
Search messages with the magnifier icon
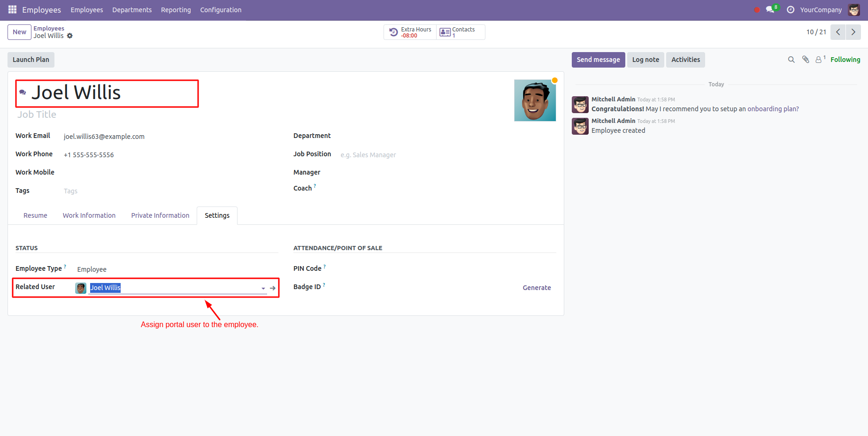[791, 60]
